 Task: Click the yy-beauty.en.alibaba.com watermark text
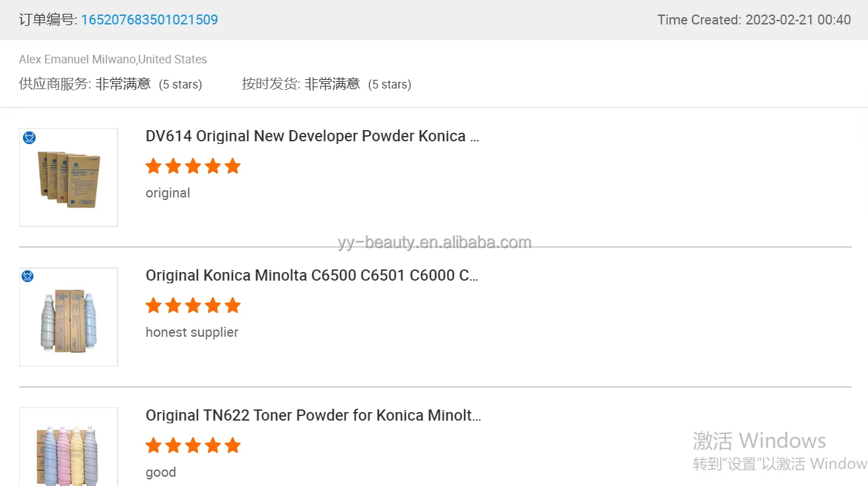tap(434, 242)
